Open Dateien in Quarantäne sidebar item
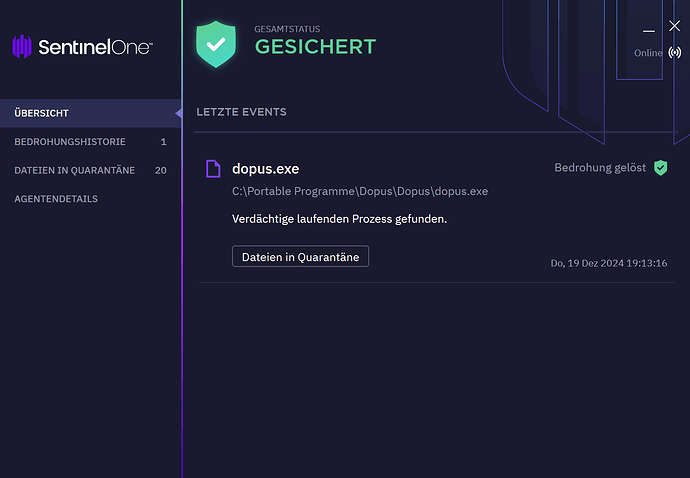 90,170
